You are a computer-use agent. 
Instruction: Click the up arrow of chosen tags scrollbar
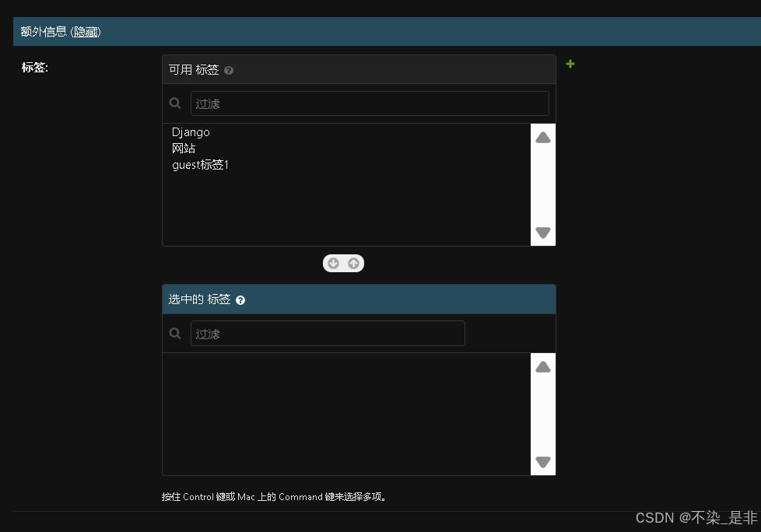point(543,367)
